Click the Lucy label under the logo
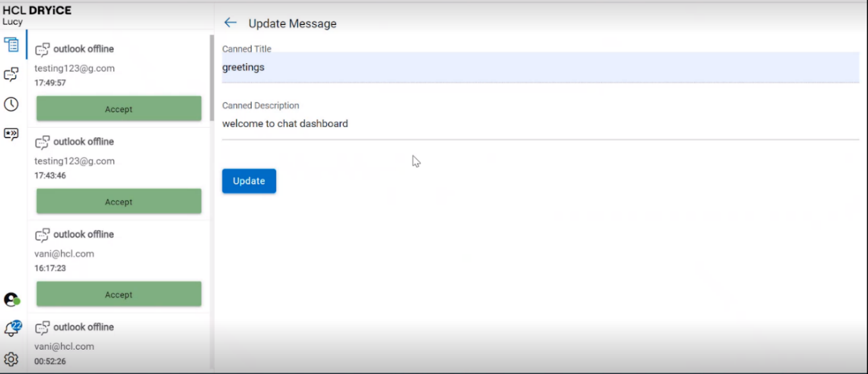Screen dimensions: 868x374 click(13, 22)
